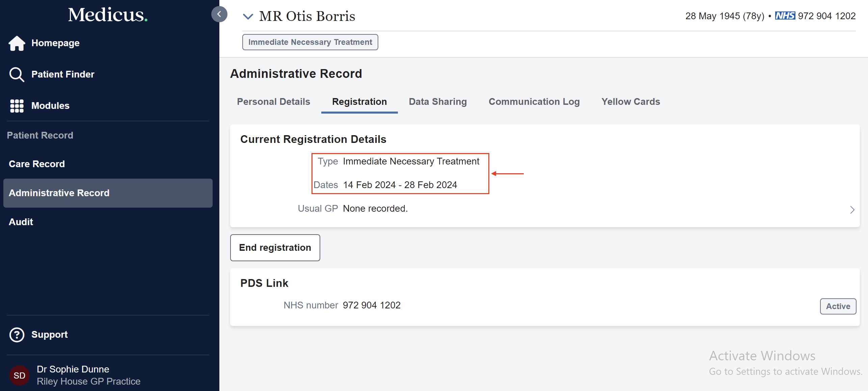The height and width of the screenshot is (391, 868).
Task: Click the Support question mark icon
Action: click(x=17, y=335)
